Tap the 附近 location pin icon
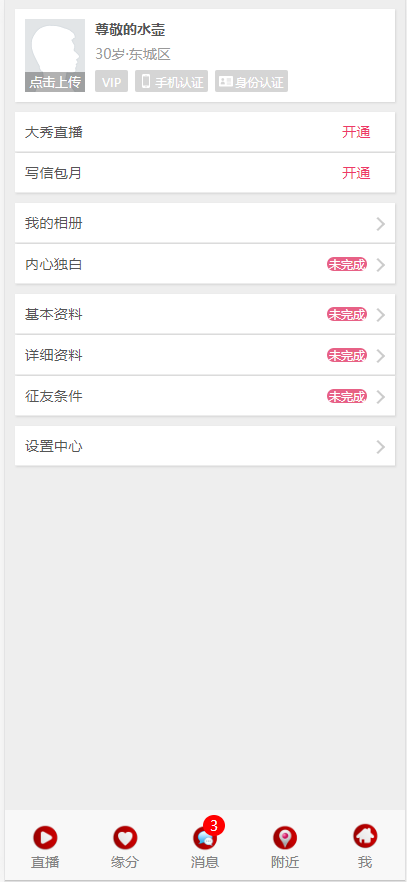The image size is (407, 882). tap(285, 838)
